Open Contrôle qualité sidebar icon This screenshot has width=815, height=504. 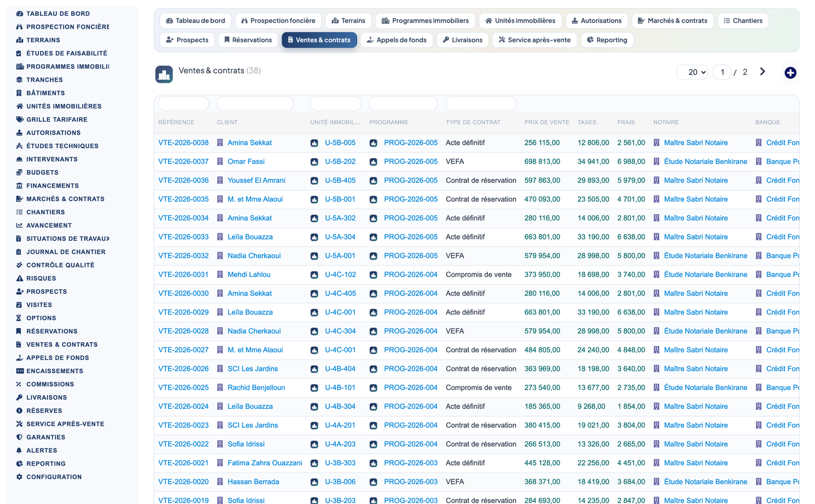coord(20,265)
